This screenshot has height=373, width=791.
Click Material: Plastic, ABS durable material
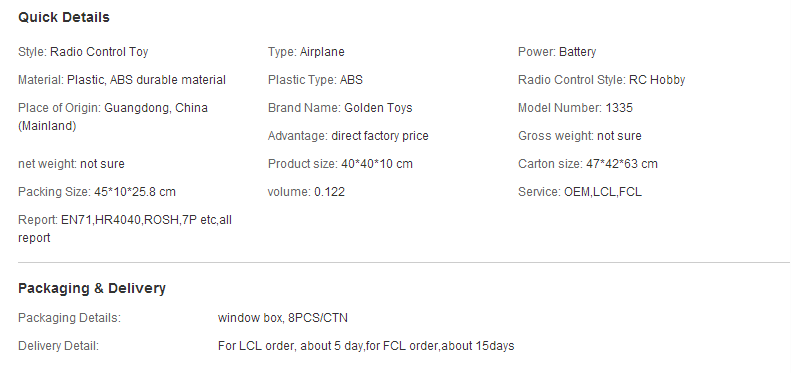coord(122,80)
